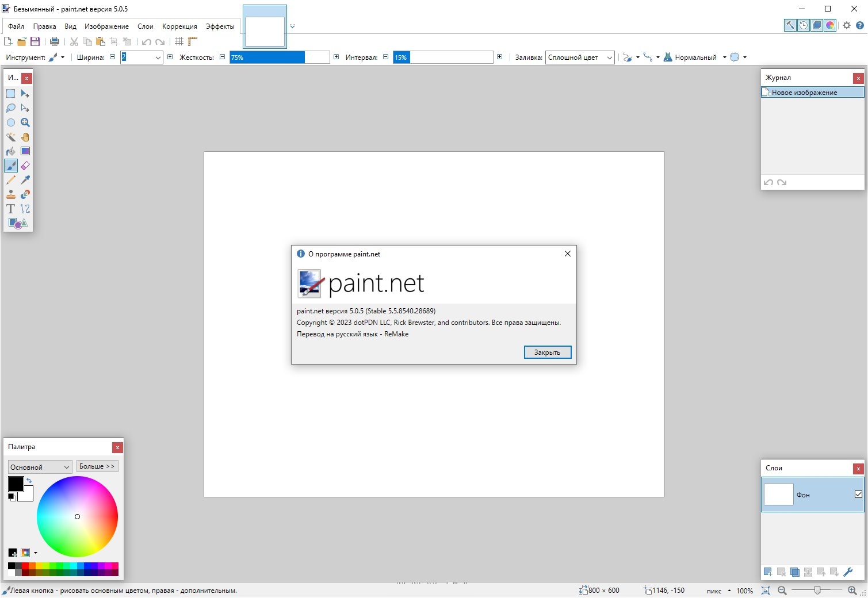868x598 pixels.
Task: Open settings gear icon at top right
Action: (847, 25)
